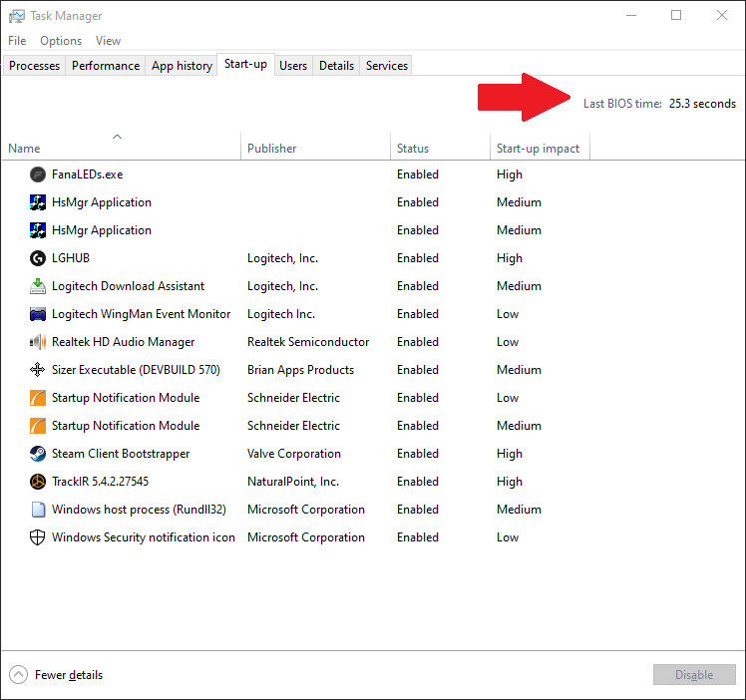The image size is (746, 700).
Task: Click the Windows Security notification shield icon
Action: pyautogui.click(x=38, y=537)
